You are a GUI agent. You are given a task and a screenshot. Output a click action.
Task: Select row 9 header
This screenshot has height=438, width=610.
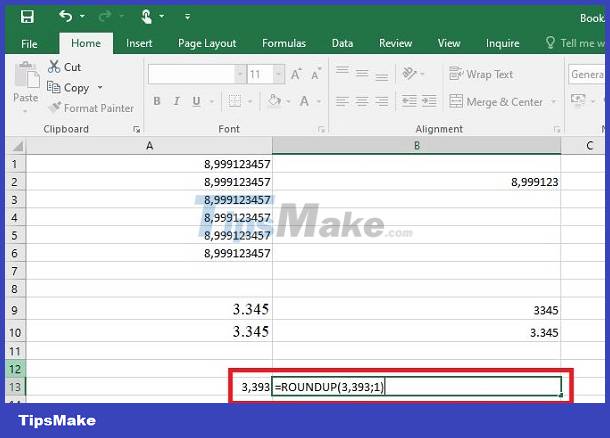coord(16,310)
